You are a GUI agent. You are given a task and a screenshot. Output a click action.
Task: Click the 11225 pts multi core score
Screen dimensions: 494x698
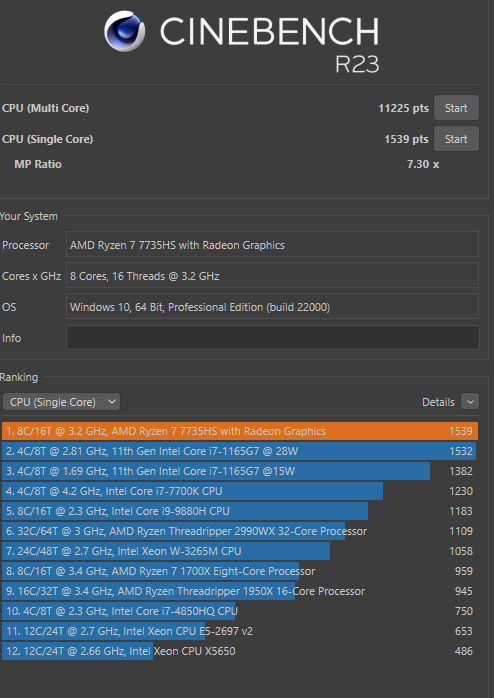pos(403,108)
